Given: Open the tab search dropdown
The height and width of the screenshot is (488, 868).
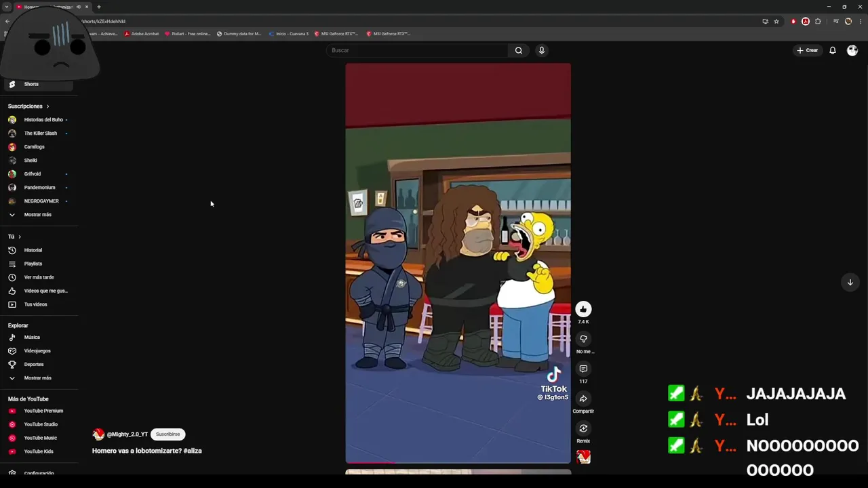Looking at the screenshot, I should [x=7, y=7].
